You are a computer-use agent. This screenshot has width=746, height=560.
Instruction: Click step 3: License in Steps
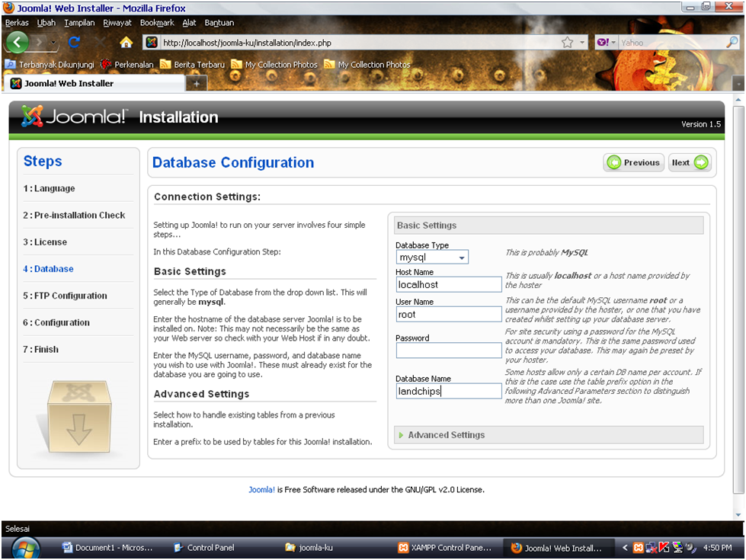click(45, 242)
